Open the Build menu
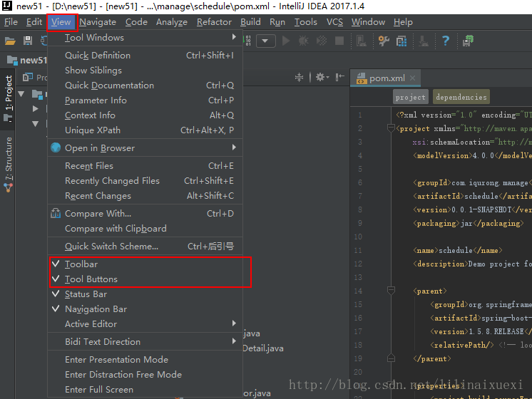This screenshot has width=532, height=399. [x=250, y=22]
